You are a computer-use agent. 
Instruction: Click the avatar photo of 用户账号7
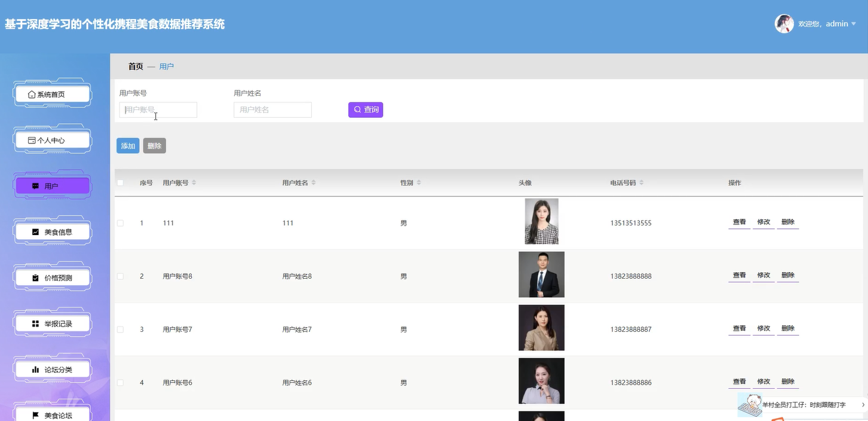[x=541, y=328]
